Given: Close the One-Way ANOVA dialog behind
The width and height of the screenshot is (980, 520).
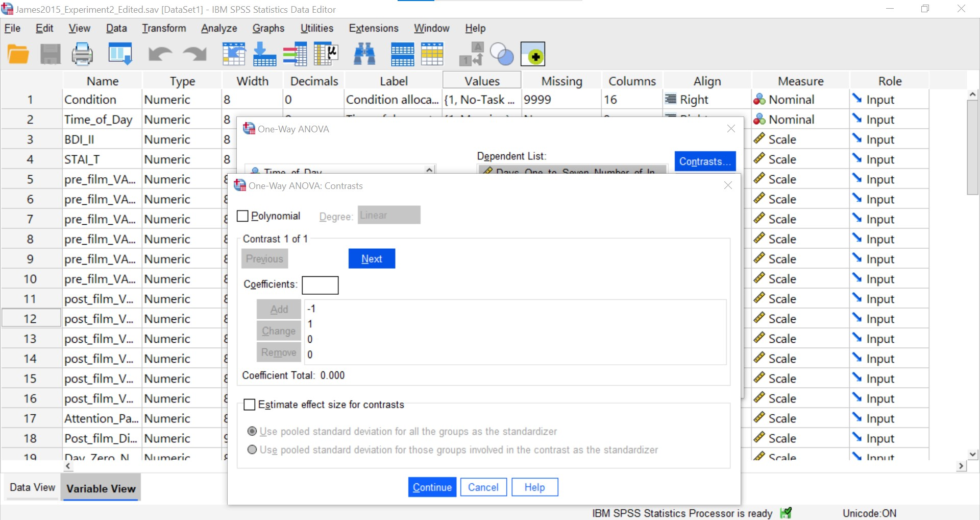Looking at the screenshot, I should 731,129.
